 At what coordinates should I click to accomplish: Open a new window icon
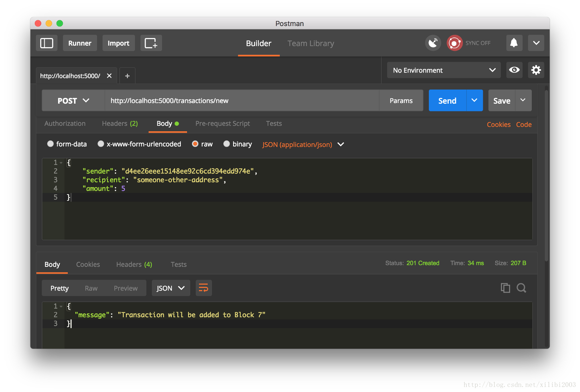(151, 43)
